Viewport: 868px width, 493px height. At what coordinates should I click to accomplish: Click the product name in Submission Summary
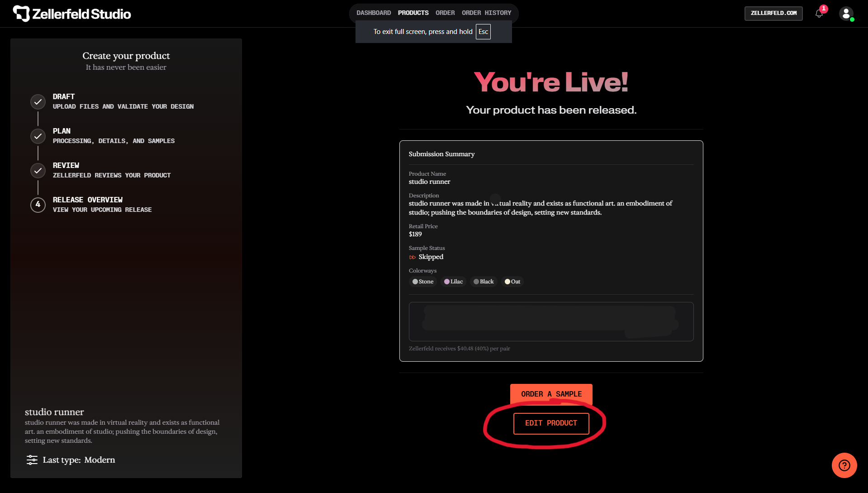point(430,182)
